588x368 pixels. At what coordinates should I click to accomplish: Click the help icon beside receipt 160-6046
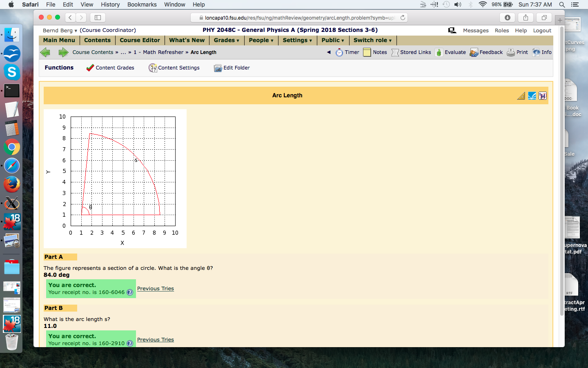130,292
